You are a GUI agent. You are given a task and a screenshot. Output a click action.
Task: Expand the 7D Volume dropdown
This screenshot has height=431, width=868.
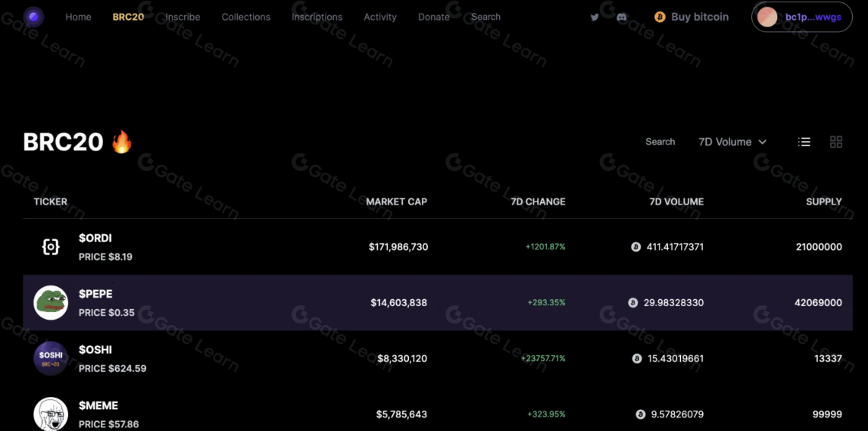[x=732, y=142]
